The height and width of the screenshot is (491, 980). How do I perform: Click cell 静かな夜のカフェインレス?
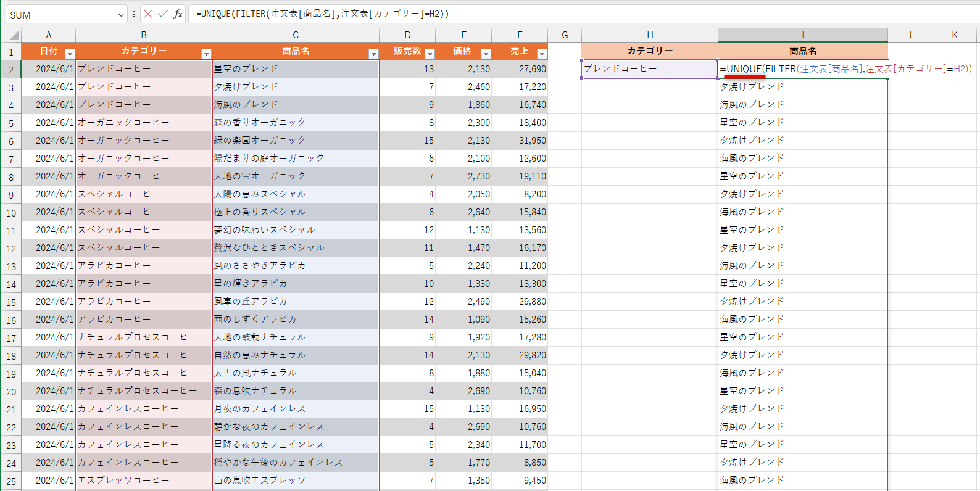296,427
